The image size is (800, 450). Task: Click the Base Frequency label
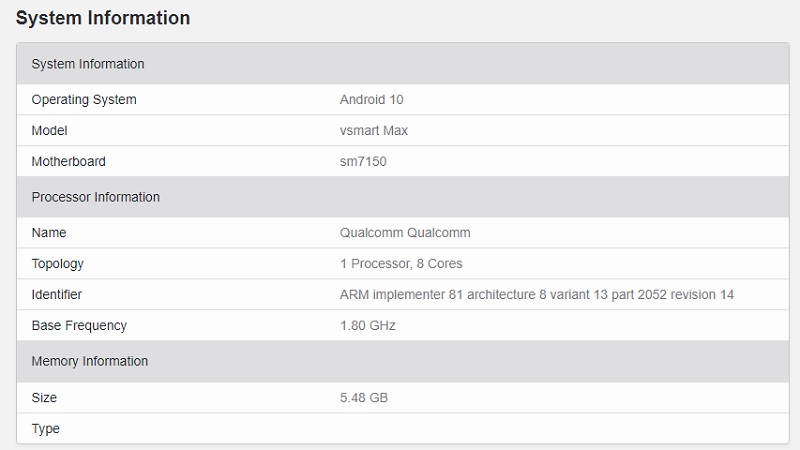point(79,326)
